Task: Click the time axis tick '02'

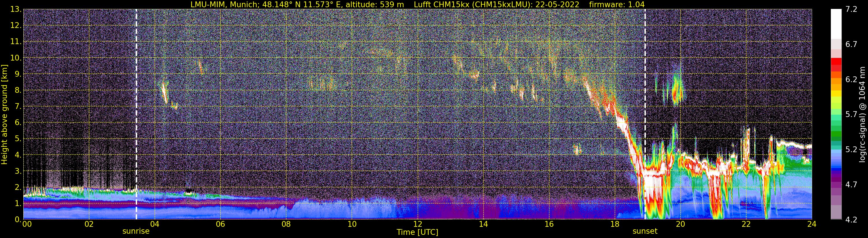Action: point(89,224)
